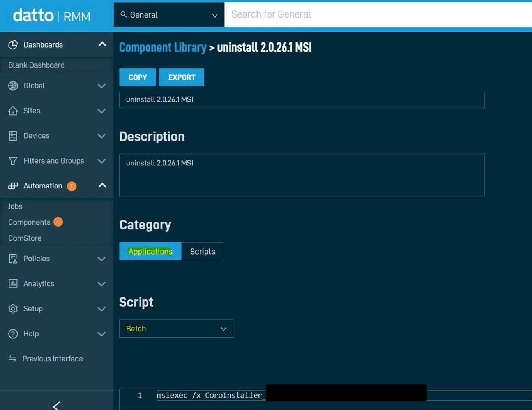Open the Policies icon in sidebar

point(13,259)
